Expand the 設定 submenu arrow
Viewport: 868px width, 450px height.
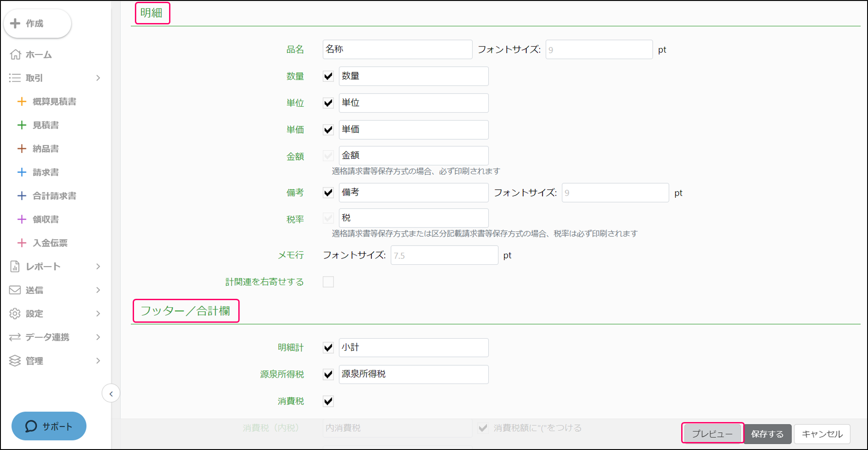click(x=98, y=313)
